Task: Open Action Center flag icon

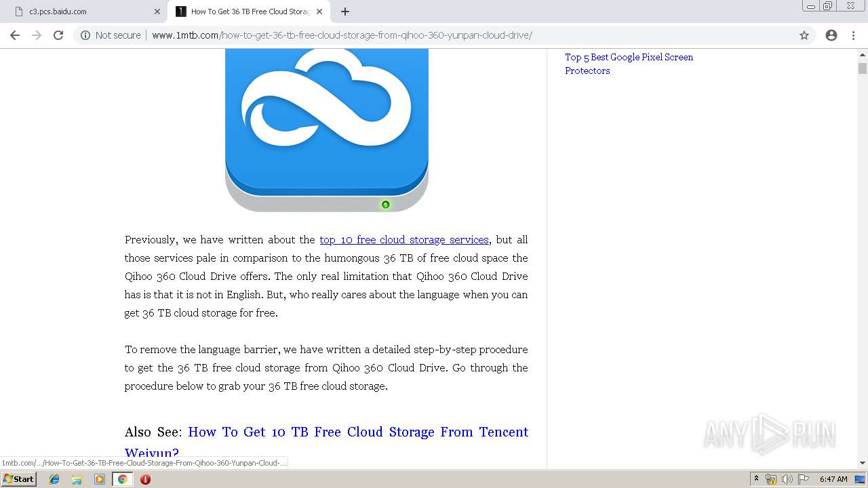Action: (x=804, y=479)
